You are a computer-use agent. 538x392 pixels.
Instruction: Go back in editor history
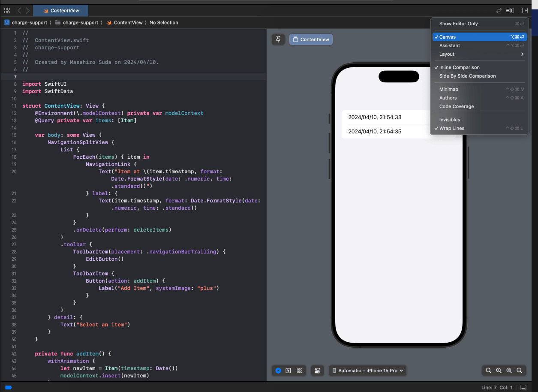(19, 10)
